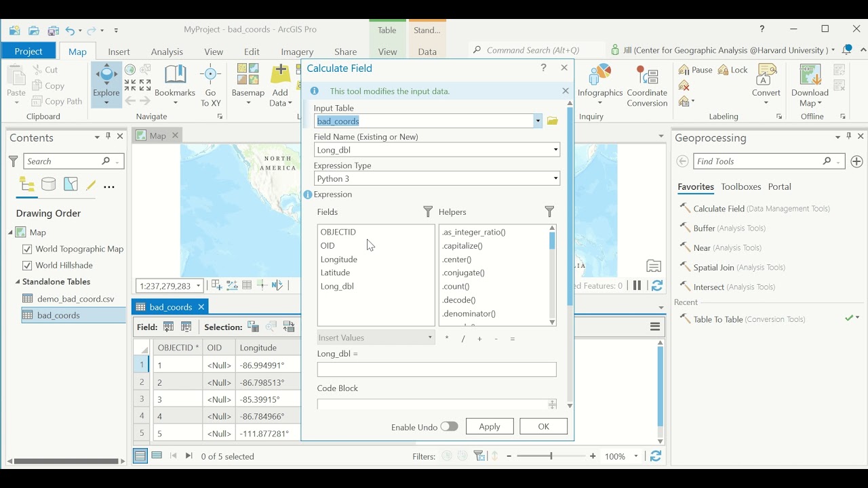
Task: Switch Contents to List By Drawing Order
Action: [x=27, y=184]
